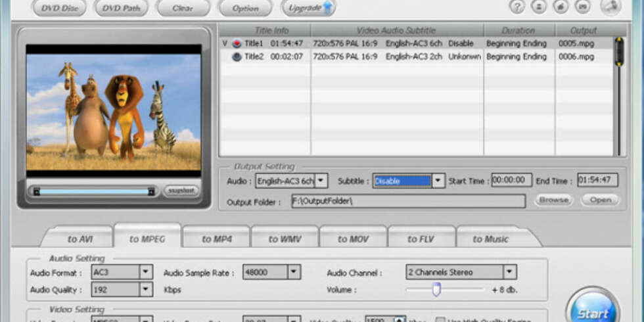Click the preview playback seek bar
The height and width of the screenshot is (322, 644).
(94, 191)
